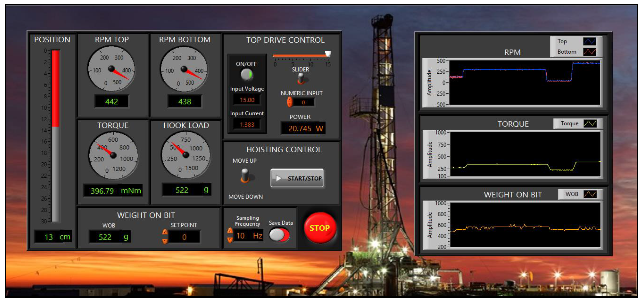The width and height of the screenshot is (644, 303).
Task: Click the HOOK LOAD 522 g readout
Action: 187,190
